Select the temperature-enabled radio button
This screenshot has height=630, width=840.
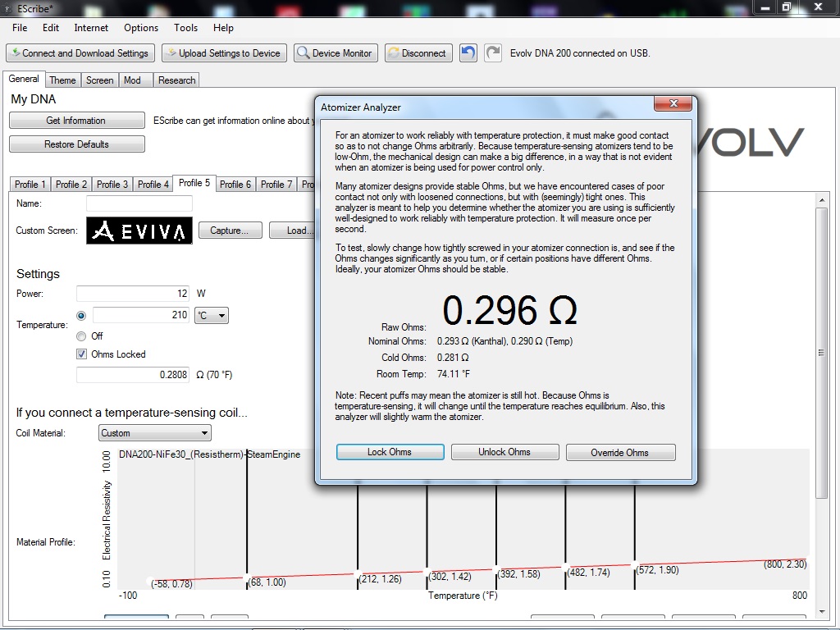click(x=81, y=316)
